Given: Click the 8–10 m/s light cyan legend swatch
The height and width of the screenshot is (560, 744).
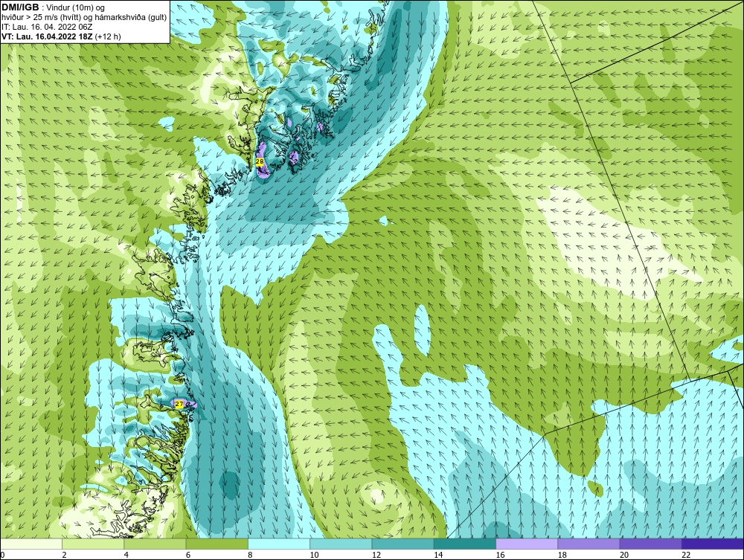Looking at the screenshot, I should pos(279,544).
